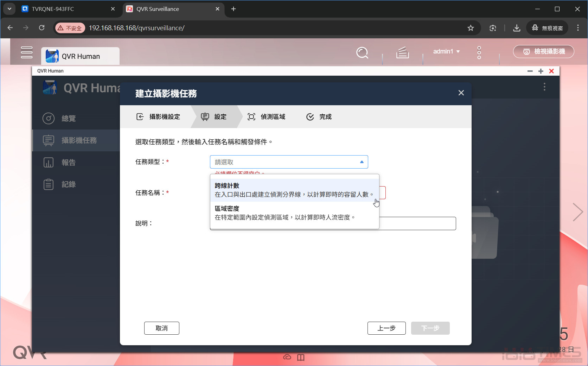588x366 pixels.
Task: Toggle incognito 無痕視窗 browser mode
Action: 547,27
